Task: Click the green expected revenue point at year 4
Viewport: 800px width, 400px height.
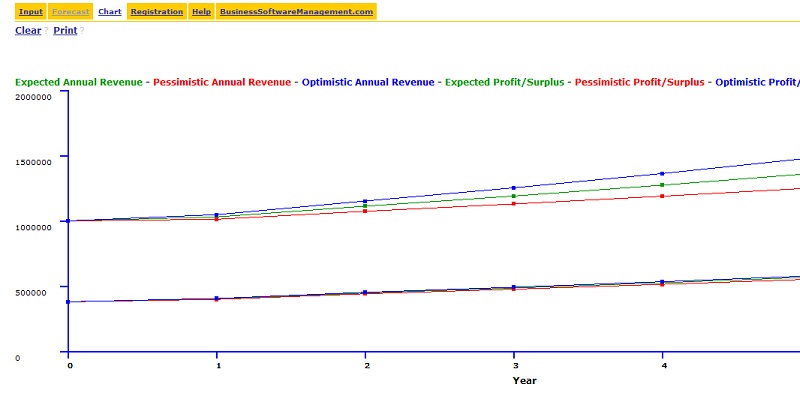Action: click(x=662, y=185)
